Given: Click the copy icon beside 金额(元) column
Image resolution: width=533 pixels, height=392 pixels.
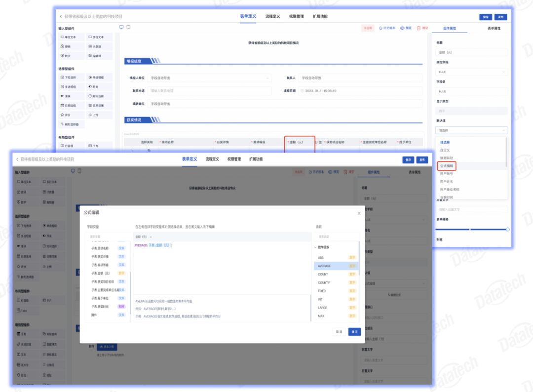Looking at the screenshot, I should pyautogui.click(x=316, y=142).
